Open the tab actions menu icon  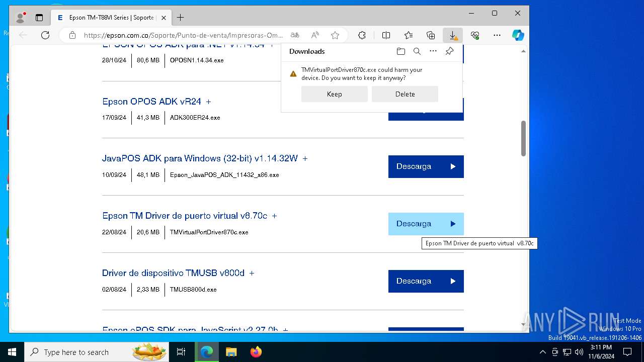click(39, 18)
